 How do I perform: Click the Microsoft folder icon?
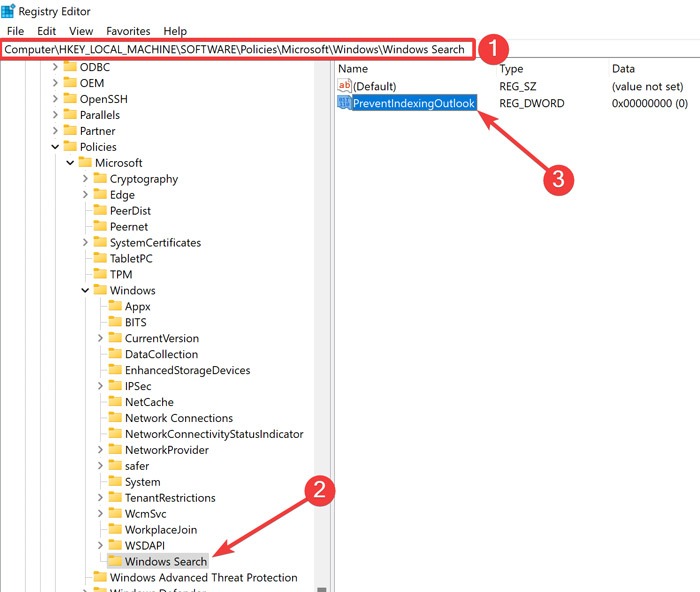(85, 163)
